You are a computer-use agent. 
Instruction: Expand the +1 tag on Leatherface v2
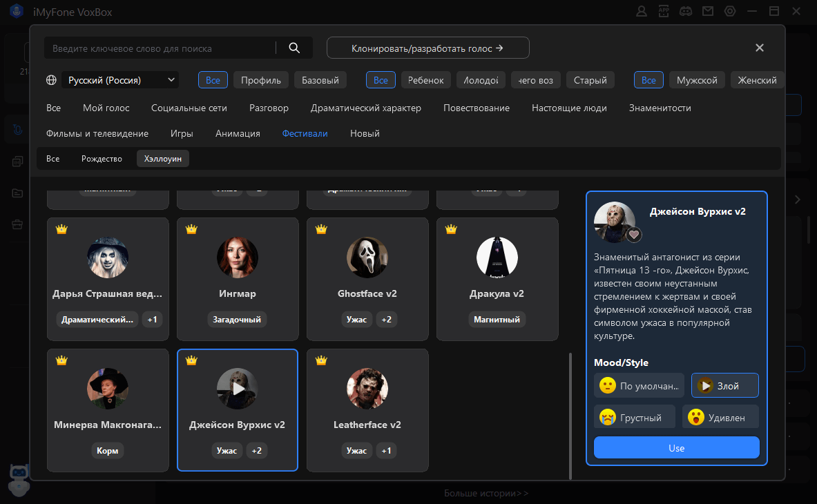point(386,451)
